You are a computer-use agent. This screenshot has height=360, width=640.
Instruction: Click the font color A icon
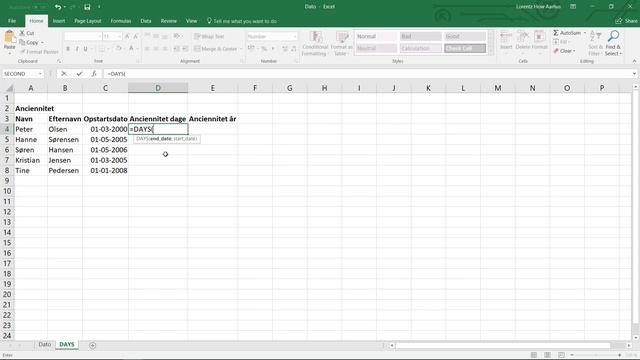[x=131, y=49]
